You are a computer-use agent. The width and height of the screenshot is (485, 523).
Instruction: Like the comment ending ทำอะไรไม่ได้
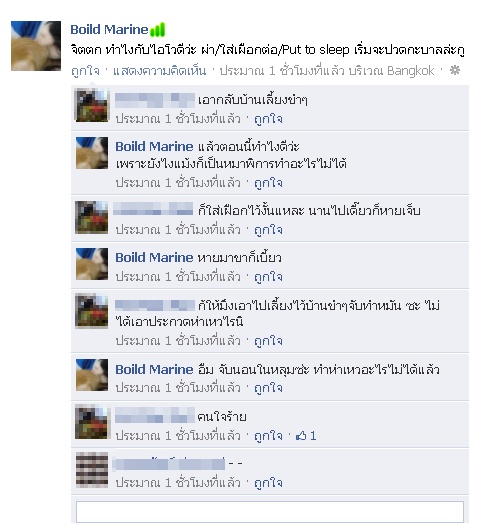point(268,183)
